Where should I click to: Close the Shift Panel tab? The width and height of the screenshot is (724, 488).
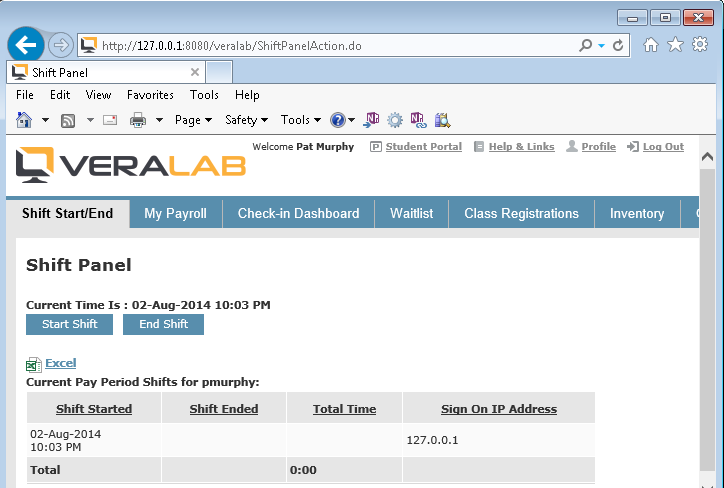point(195,72)
